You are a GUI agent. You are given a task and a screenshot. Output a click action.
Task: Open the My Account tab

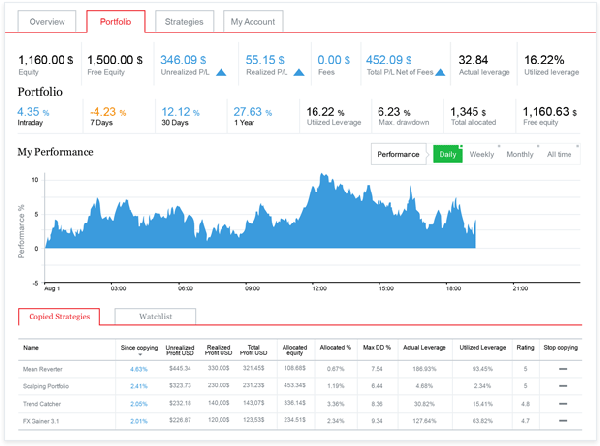click(252, 21)
